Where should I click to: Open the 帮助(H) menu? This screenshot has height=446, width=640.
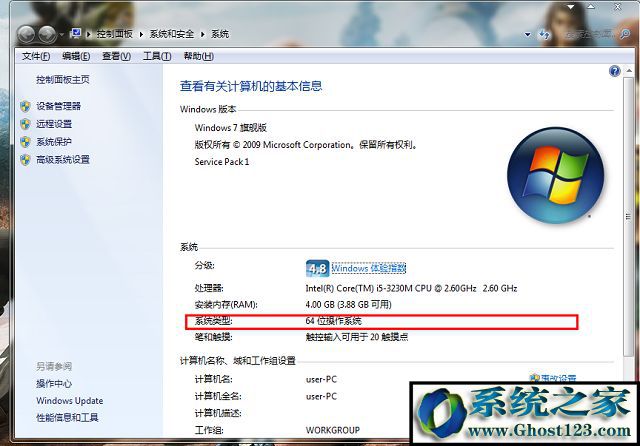198,56
